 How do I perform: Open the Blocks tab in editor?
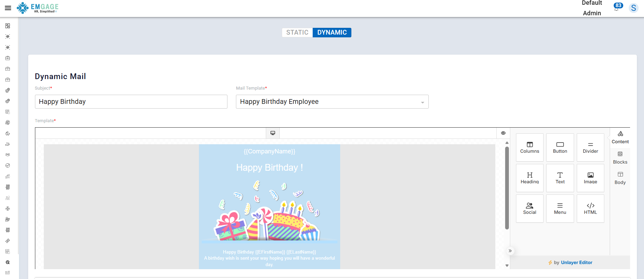pos(620,158)
